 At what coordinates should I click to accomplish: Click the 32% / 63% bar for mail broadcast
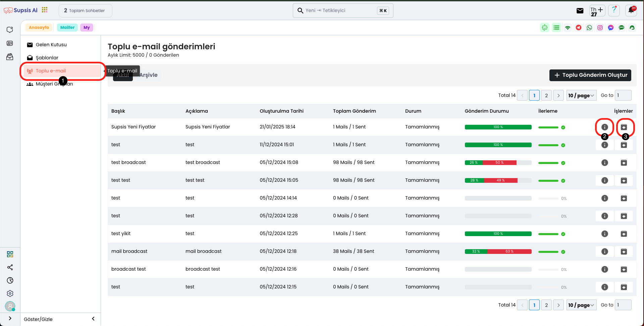[498, 252]
